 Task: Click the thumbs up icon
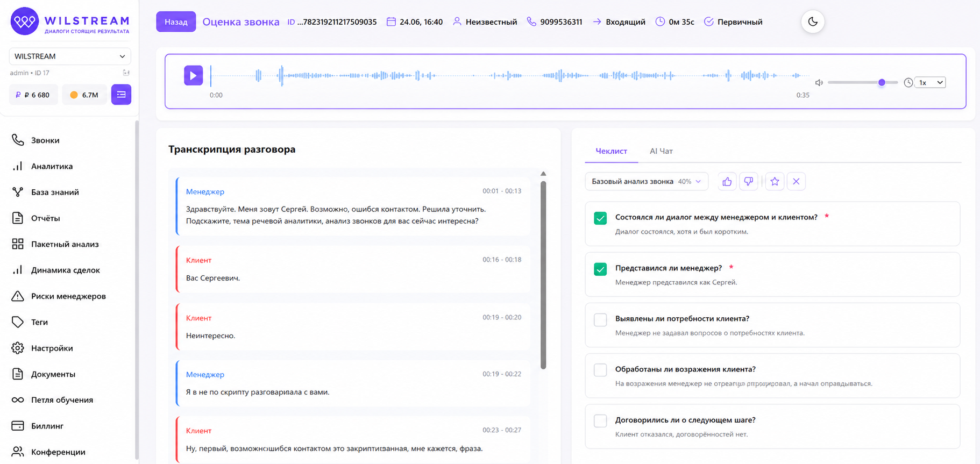(727, 182)
